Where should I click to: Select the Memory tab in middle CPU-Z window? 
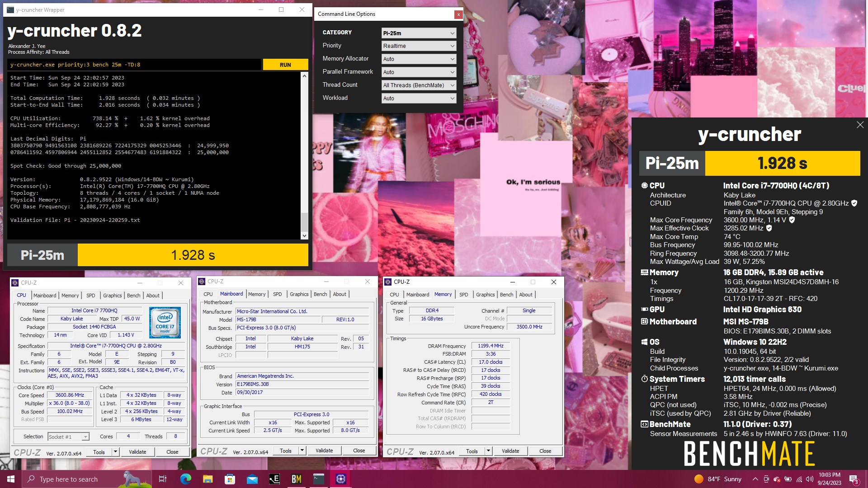(x=257, y=294)
